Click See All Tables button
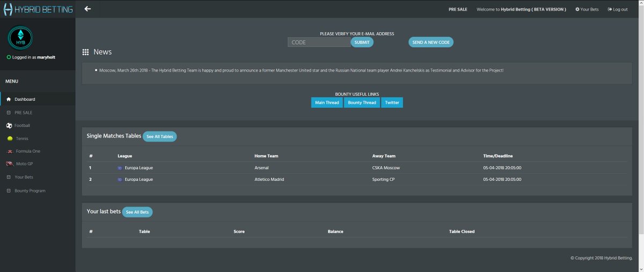Viewport: 644px width, 272px height. pyautogui.click(x=159, y=137)
